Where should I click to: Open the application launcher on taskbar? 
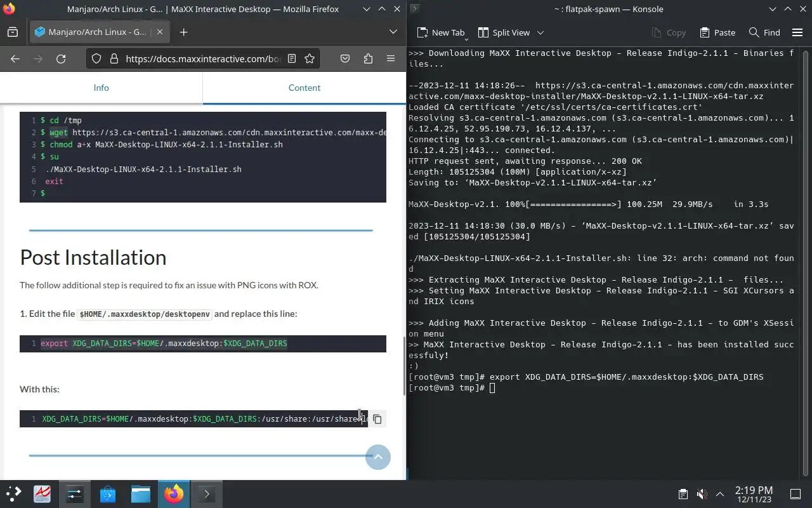13,494
